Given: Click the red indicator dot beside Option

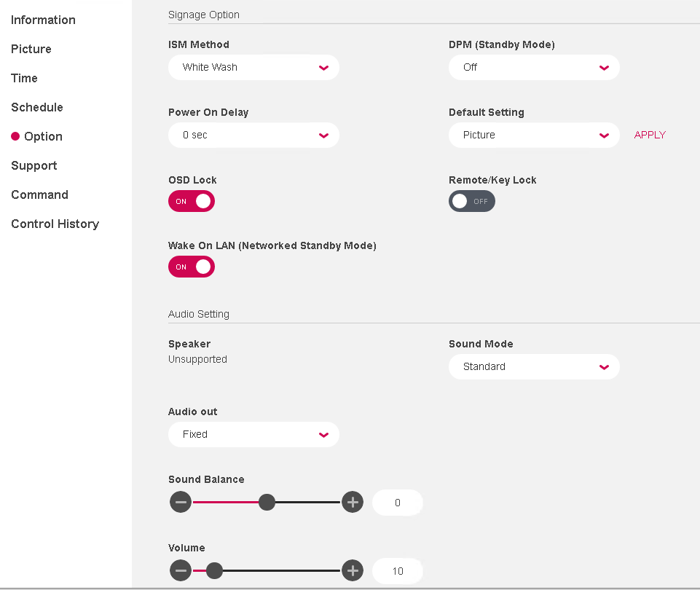Looking at the screenshot, I should [14, 136].
